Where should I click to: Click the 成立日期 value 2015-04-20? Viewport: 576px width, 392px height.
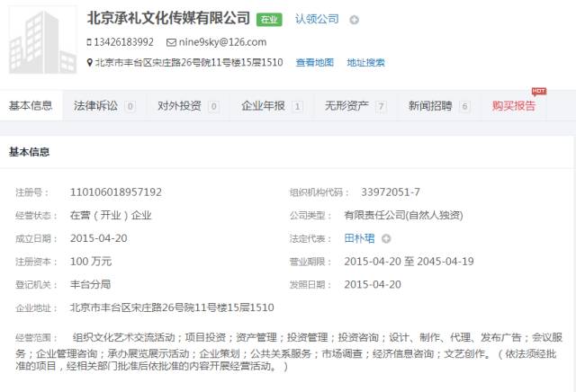tap(98, 238)
